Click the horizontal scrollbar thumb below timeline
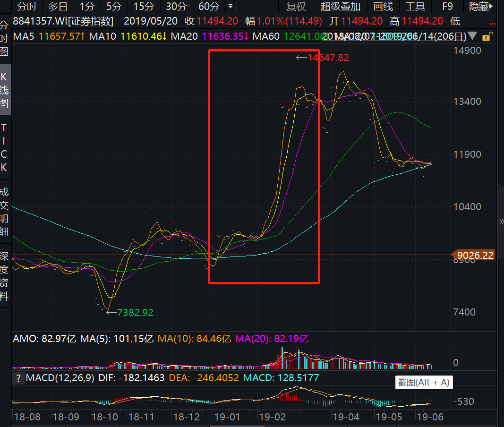 click(237, 426)
